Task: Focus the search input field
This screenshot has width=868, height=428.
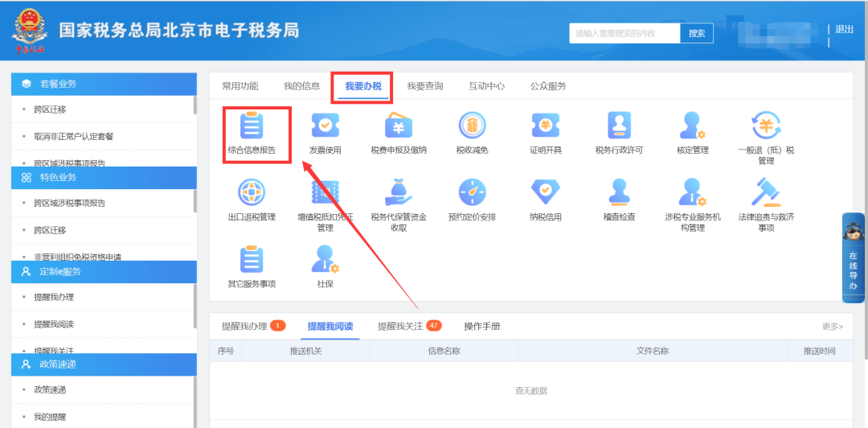Action: click(624, 33)
